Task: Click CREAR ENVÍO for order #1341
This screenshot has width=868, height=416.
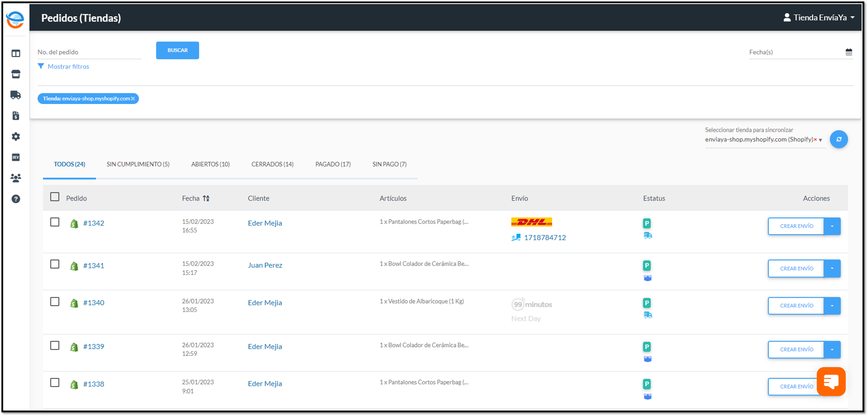Action: 796,268
